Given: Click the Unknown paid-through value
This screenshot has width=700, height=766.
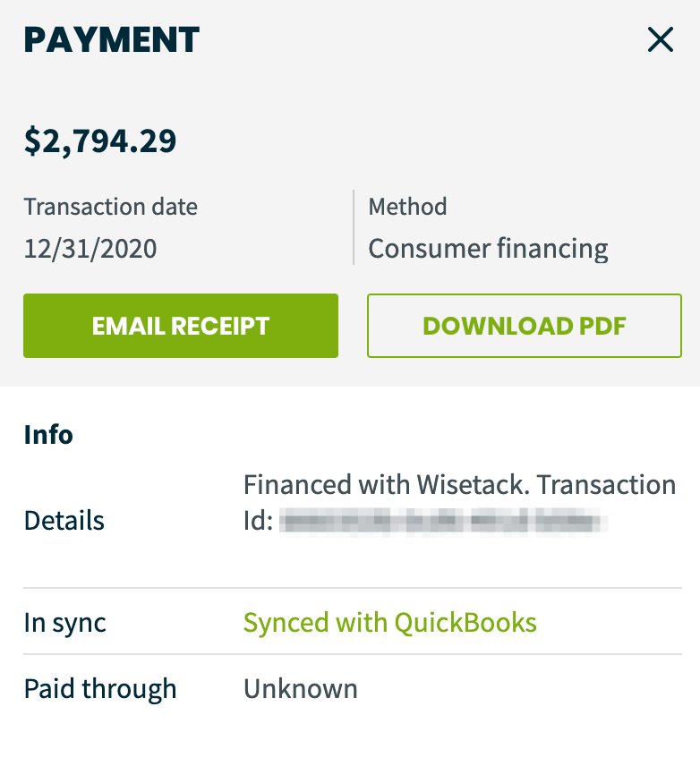Looking at the screenshot, I should (x=301, y=689).
